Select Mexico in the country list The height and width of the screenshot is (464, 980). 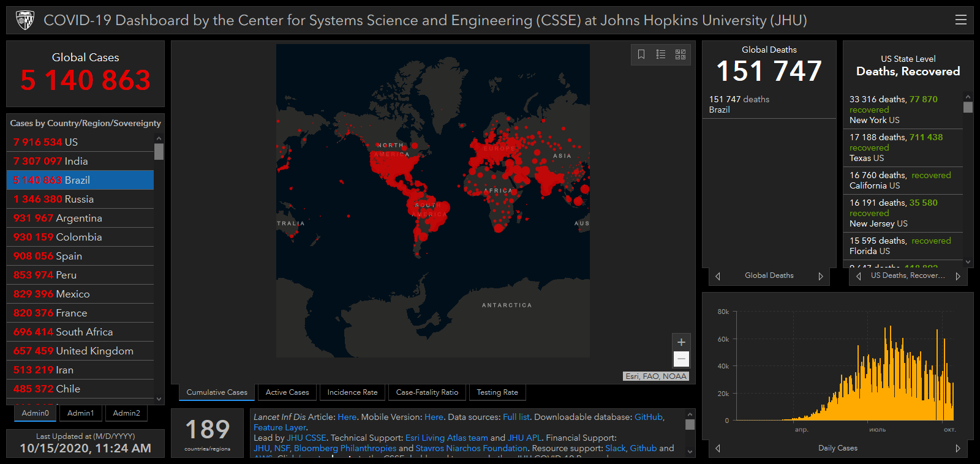pos(80,294)
